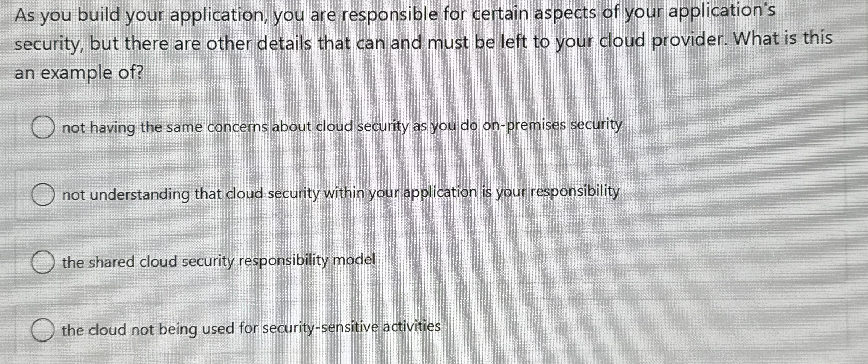Pick the option mentioning cloud provider responsibility misunderstanding
Screen dimensions: 868x364
click(x=341, y=194)
